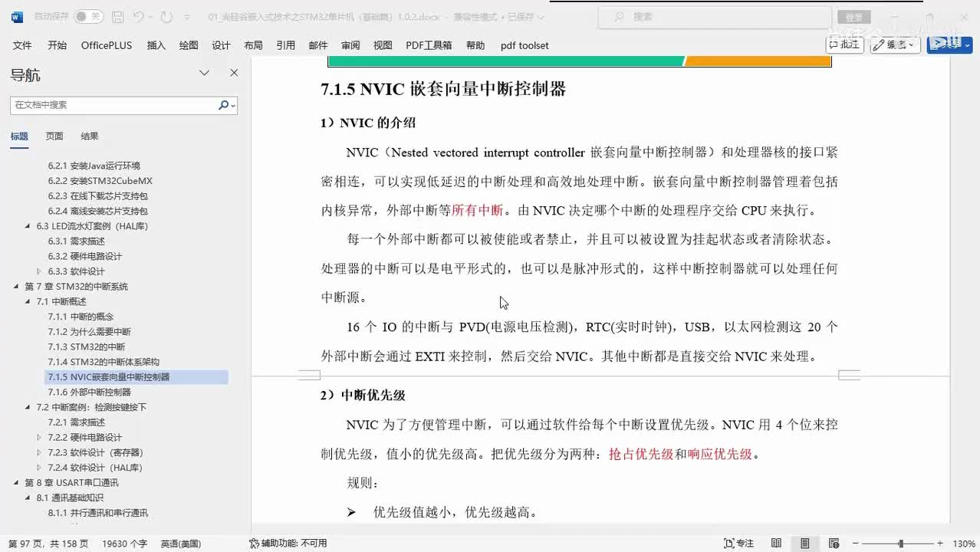Click the page count 第97页 status item
The height and width of the screenshot is (552, 980).
coord(48,544)
